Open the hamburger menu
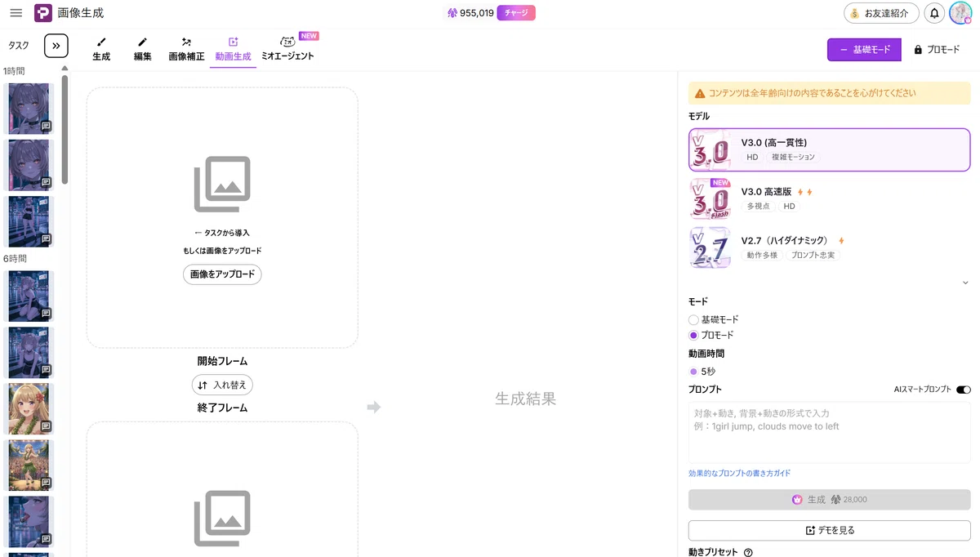Viewport: 980px width, 557px height. coord(16,13)
